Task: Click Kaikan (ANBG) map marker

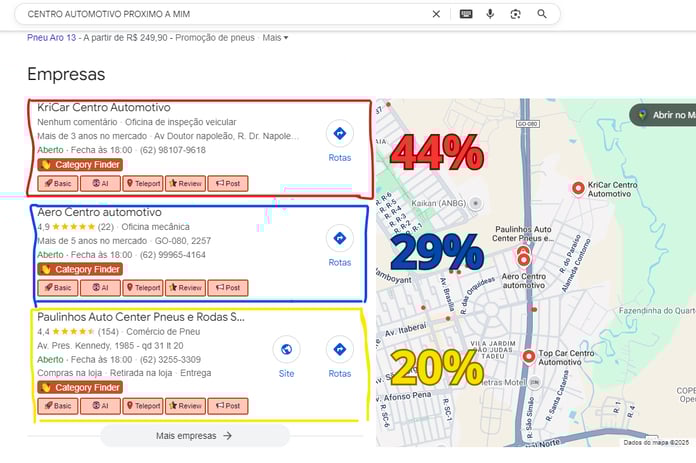Action: click(x=476, y=203)
